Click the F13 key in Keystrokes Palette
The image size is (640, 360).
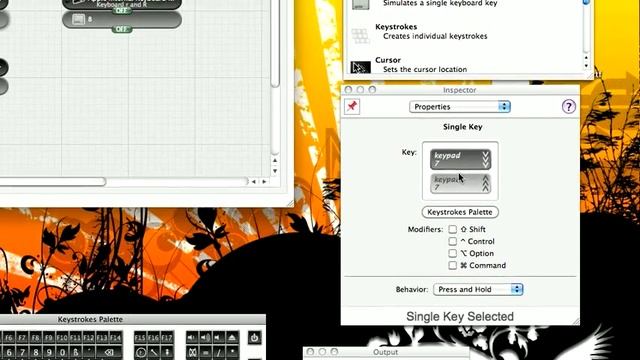tap(102, 338)
